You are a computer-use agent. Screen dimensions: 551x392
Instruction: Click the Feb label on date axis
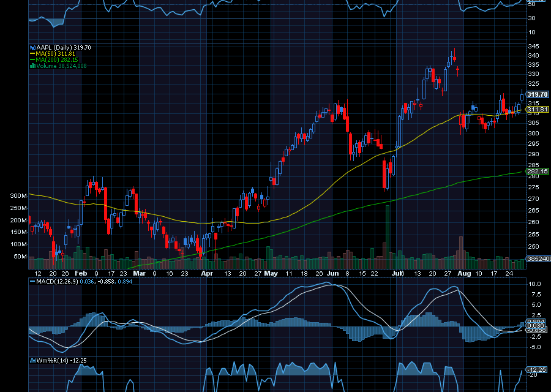[81, 273]
